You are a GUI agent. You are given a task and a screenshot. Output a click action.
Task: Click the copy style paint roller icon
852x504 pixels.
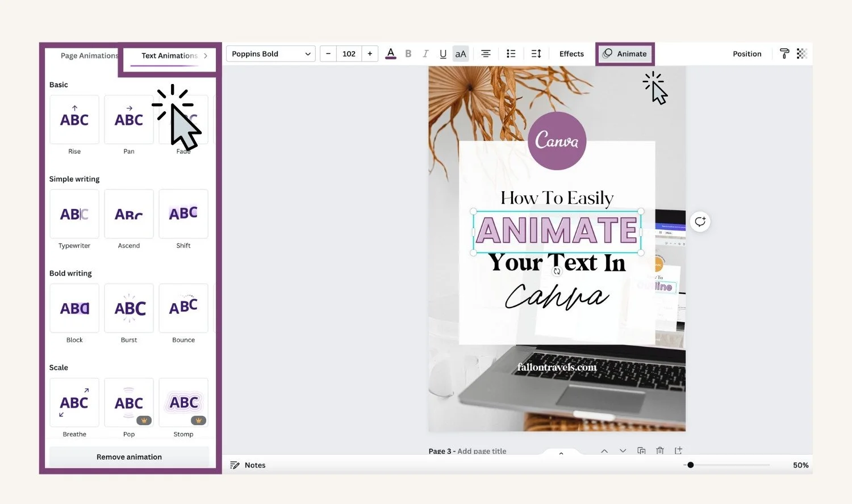[x=784, y=54]
